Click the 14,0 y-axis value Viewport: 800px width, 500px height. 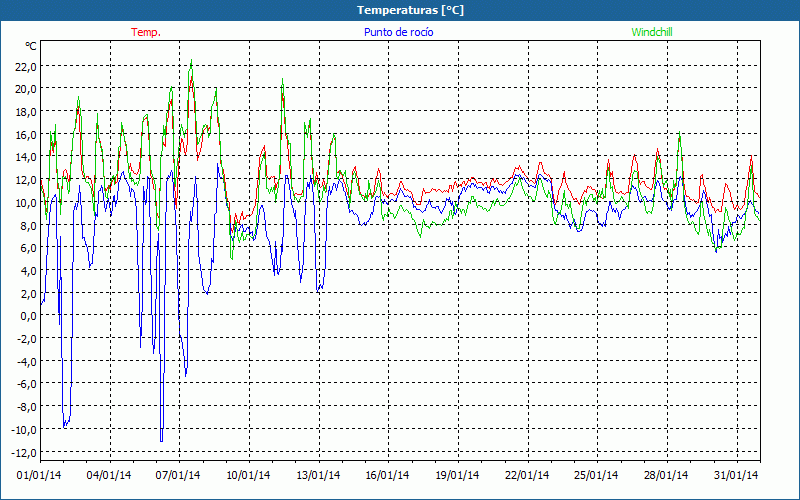(x=26, y=157)
